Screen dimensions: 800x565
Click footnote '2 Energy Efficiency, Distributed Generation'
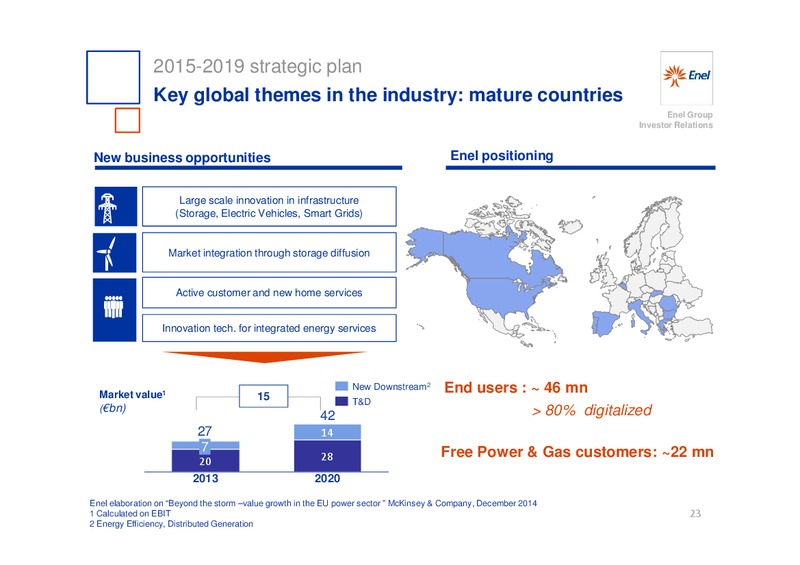[171, 524]
